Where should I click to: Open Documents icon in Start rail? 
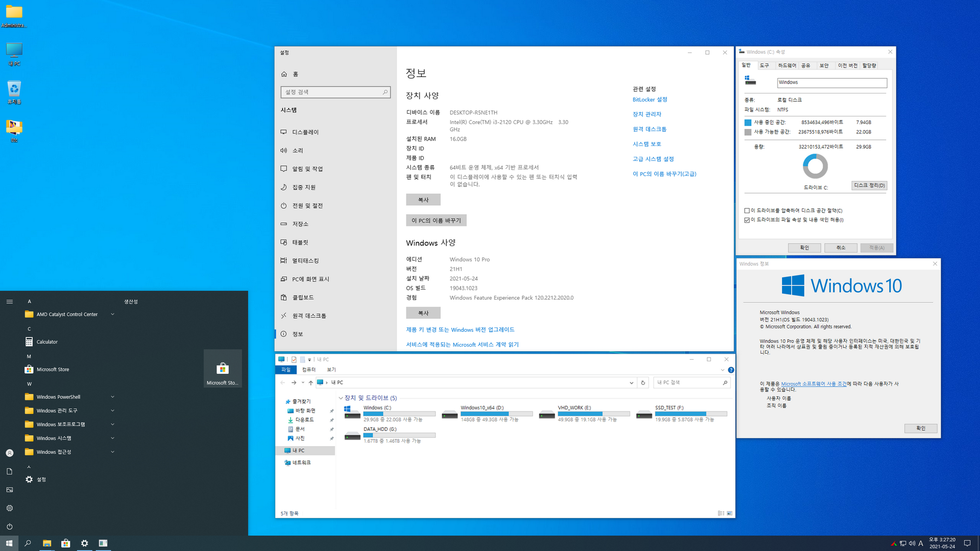9,471
